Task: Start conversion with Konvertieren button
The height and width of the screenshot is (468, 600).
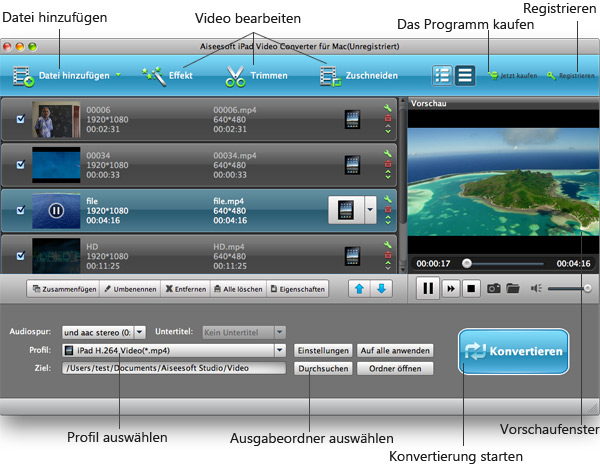Action: [x=514, y=351]
